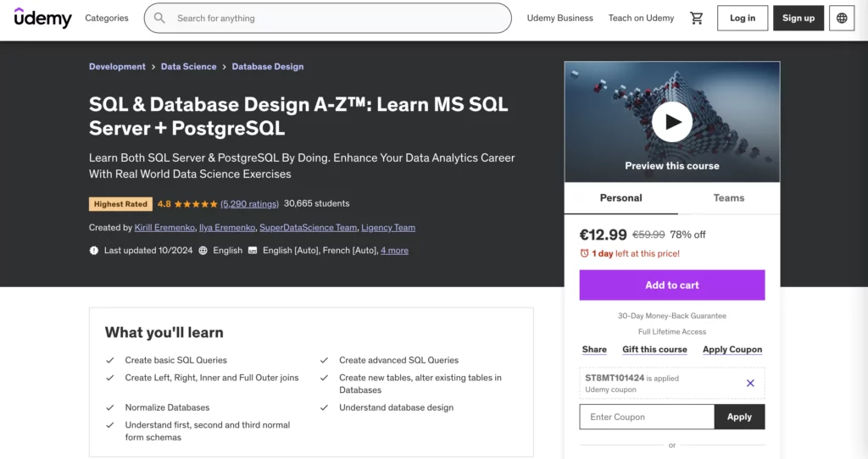
Task: Open the shopping cart icon
Action: tap(697, 18)
